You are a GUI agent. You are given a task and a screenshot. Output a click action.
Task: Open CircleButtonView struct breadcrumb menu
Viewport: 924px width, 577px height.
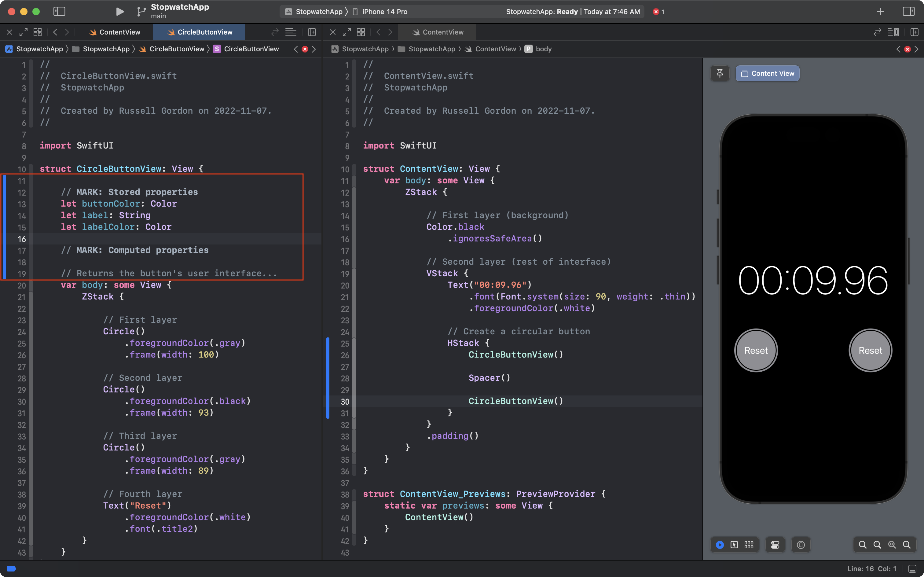click(x=251, y=49)
